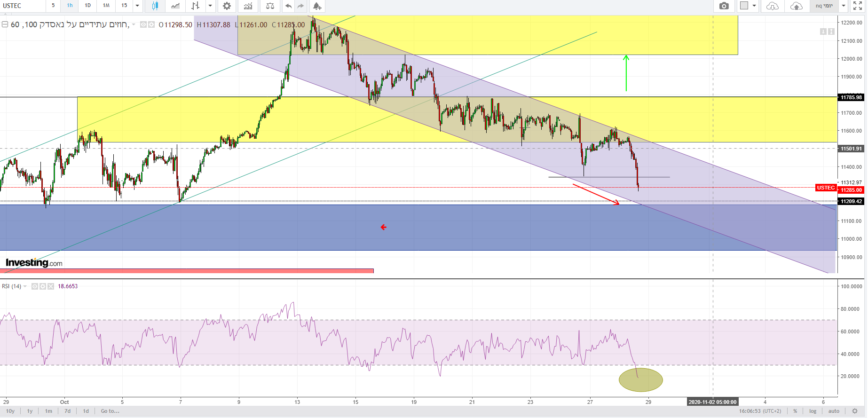
Task: Select the candlestick chart style
Action: (x=155, y=6)
